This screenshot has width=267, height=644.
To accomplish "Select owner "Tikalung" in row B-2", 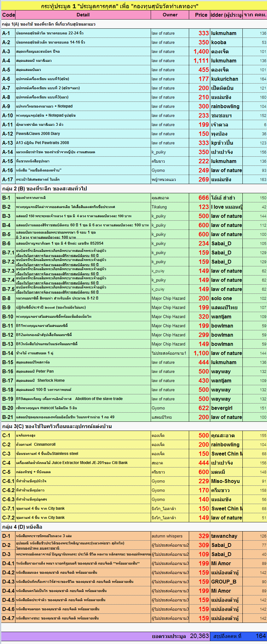I will click(x=159, y=207).
